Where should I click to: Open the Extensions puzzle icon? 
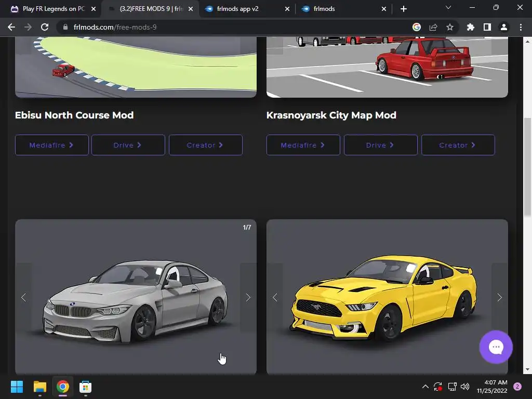pyautogui.click(x=470, y=27)
